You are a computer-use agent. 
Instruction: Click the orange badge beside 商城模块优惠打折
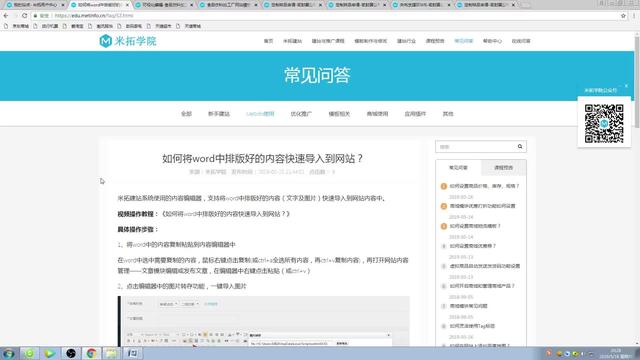tap(444, 206)
